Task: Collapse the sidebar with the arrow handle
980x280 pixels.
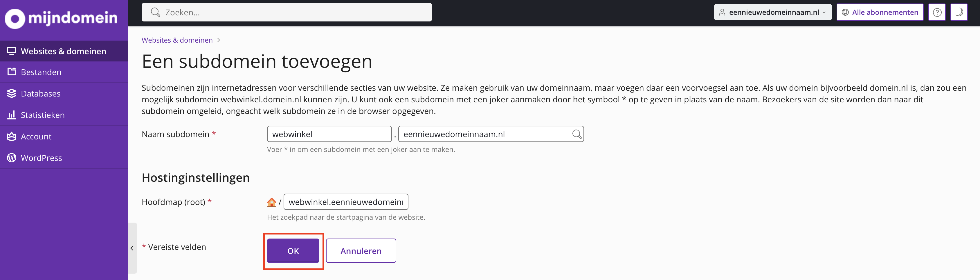Action: (132, 248)
